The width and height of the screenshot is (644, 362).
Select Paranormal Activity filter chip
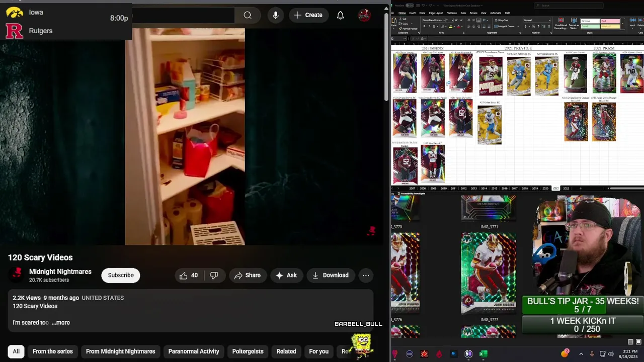point(194,351)
